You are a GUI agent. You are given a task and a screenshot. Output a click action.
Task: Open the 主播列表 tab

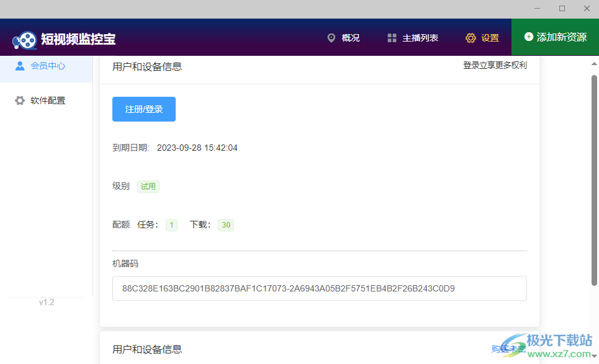pyautogui.click(x=413, y=38)
